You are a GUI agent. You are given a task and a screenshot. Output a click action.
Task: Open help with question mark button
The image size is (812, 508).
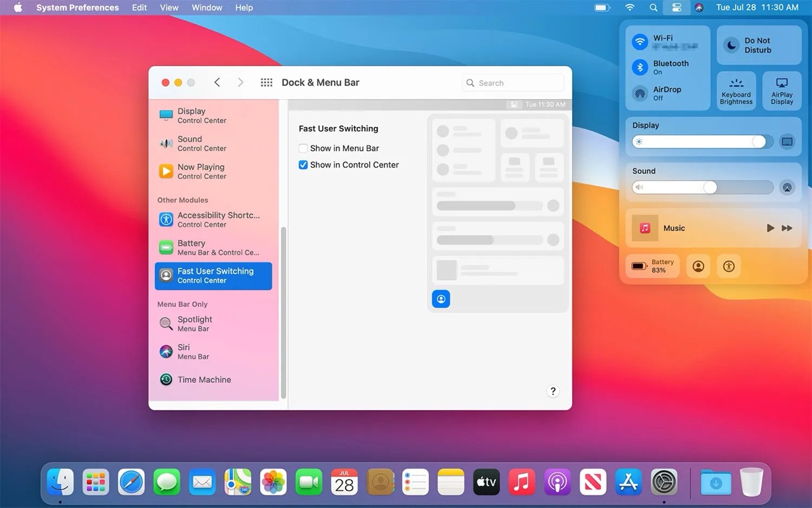pyautogui.click(x=553, y=391)
